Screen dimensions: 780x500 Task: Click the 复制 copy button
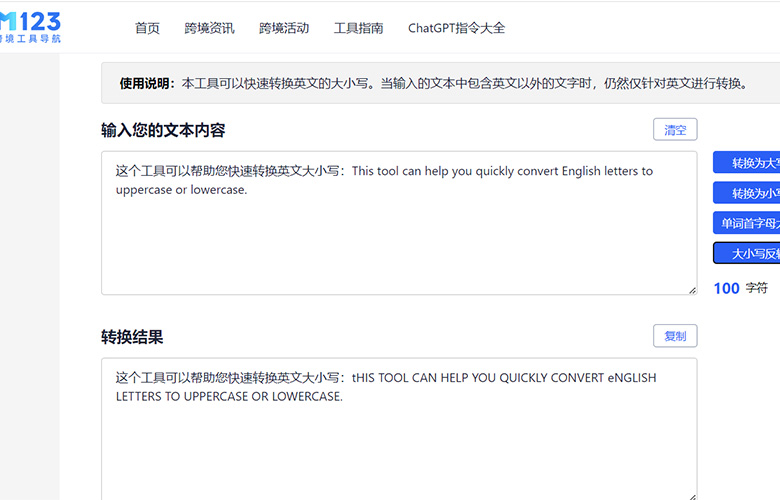pos(675,336)
